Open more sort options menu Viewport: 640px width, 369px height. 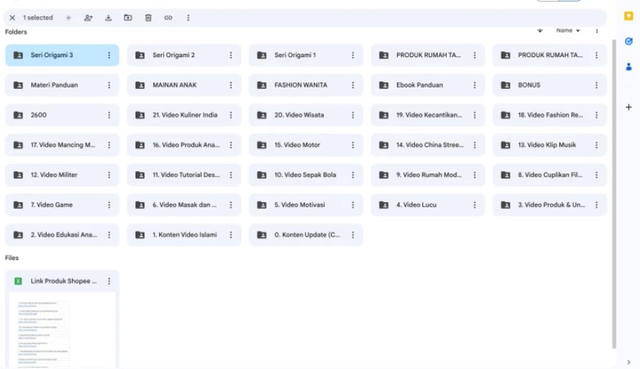597,31
